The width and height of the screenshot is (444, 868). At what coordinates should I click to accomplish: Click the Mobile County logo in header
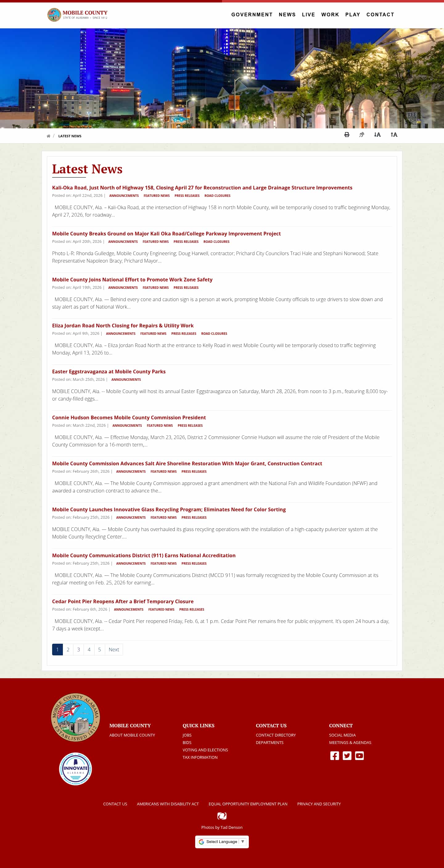pyautogui.click(x=77, y=15)
